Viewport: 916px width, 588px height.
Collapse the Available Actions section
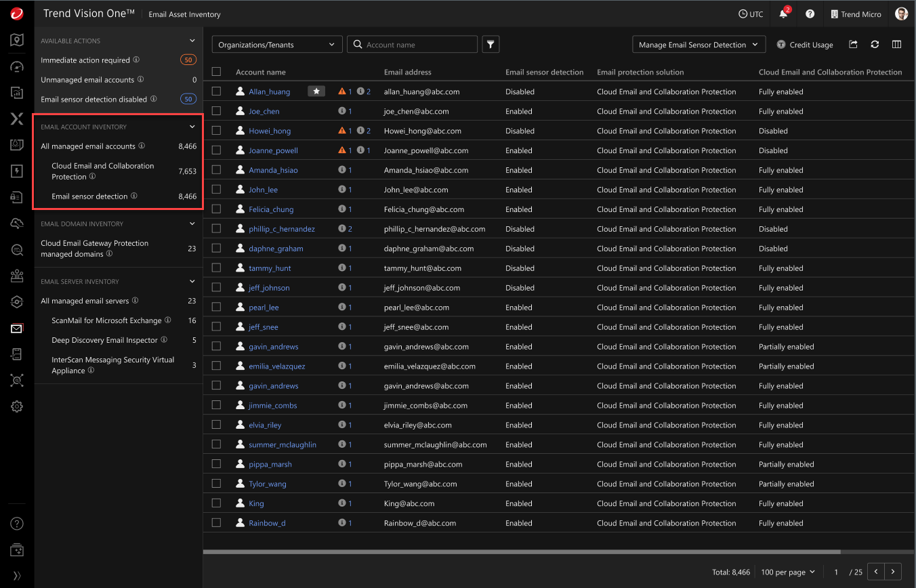click(x=194, y=40)
